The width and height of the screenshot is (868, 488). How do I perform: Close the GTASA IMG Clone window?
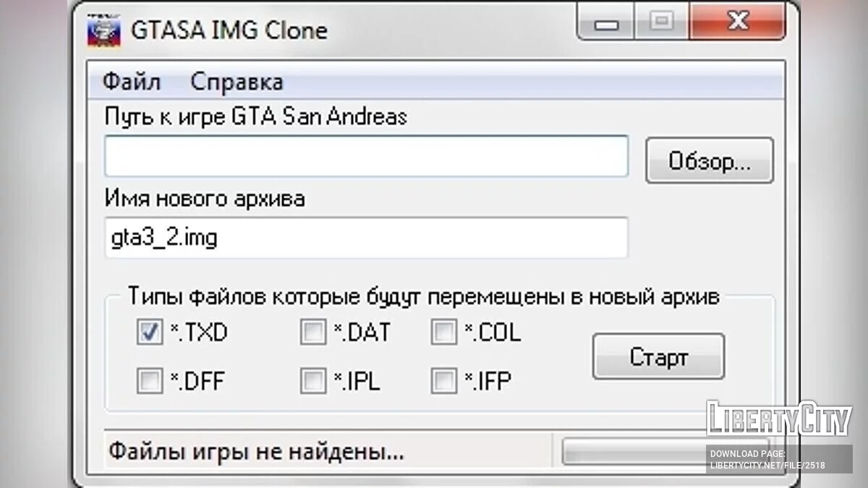(x=736, y=22)
